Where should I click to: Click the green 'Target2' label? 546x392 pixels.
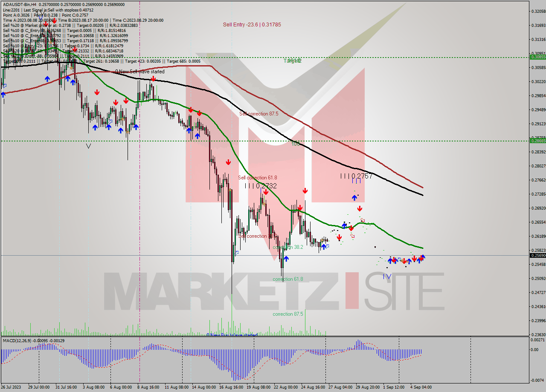(293, 61)
